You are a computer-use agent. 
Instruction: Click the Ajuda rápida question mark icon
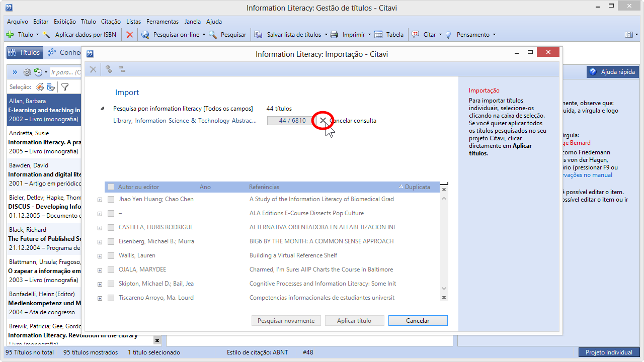click(x=593, y=72)
